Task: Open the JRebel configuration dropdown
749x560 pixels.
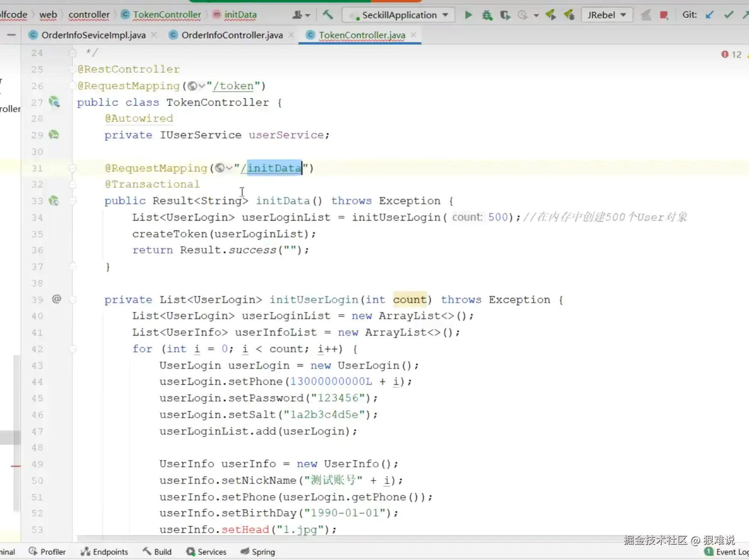Action: coord(607,15)
